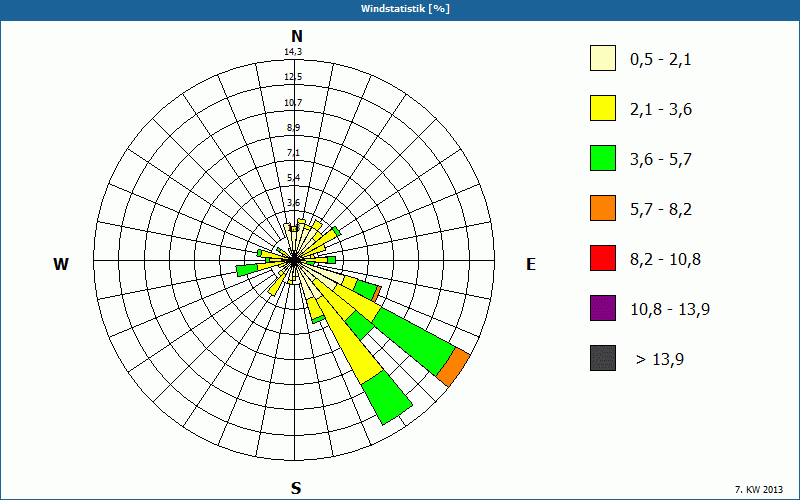The height and width of the screenshot is (500, 800).
Task: Click the 10,7 axis value
Action: 293,103
